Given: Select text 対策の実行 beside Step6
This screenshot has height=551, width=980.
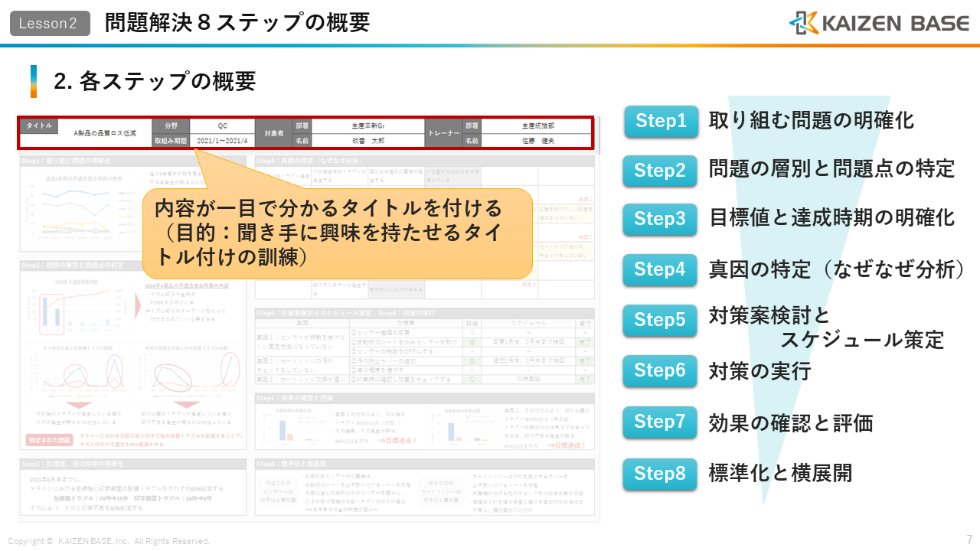Looking at the screenshot, I should pos(760,372).
